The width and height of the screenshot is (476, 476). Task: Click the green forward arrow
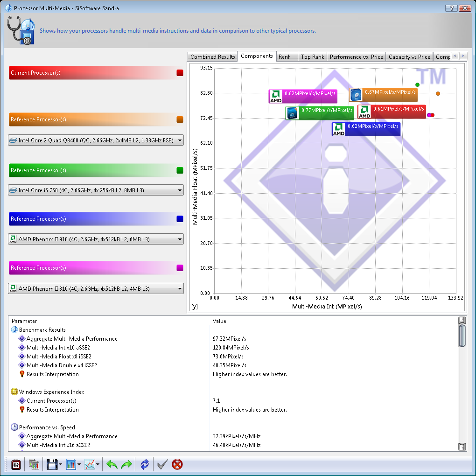[x=126, y=464]
